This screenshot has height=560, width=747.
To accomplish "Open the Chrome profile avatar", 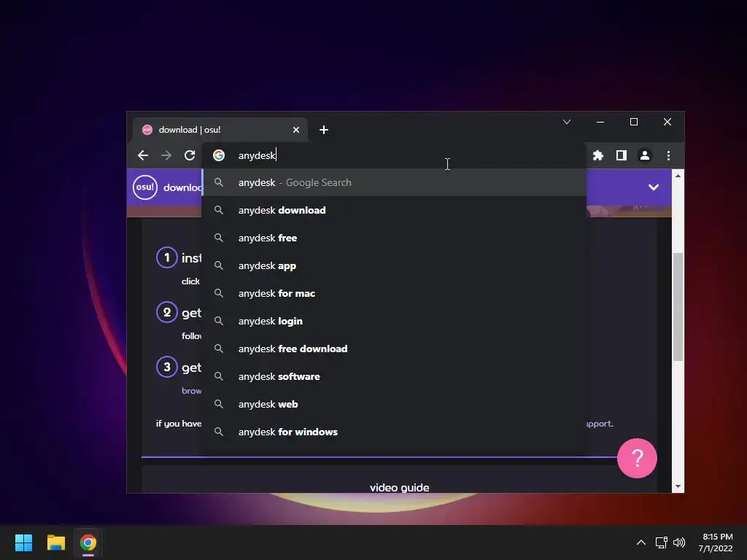I will tap(645, 155).
